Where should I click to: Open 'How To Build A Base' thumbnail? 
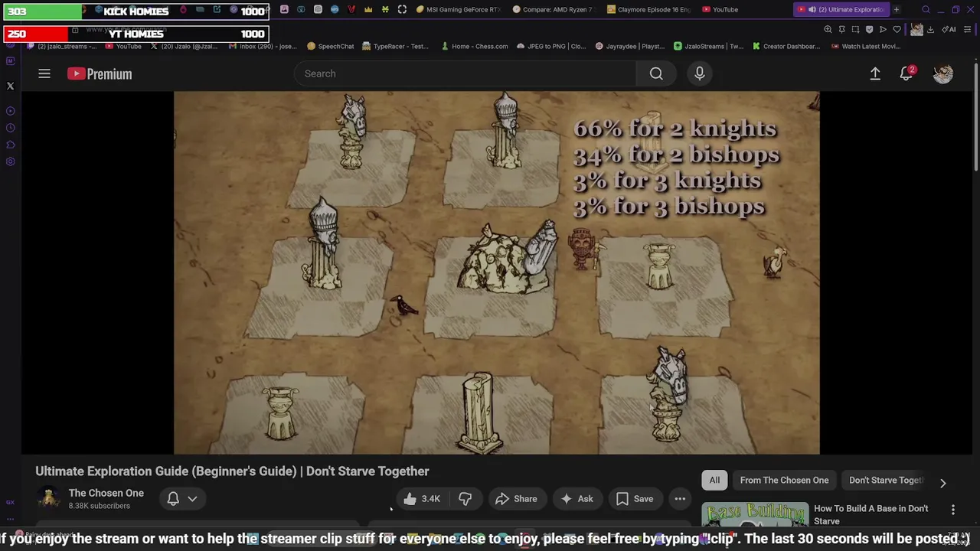tap(755, 515)
